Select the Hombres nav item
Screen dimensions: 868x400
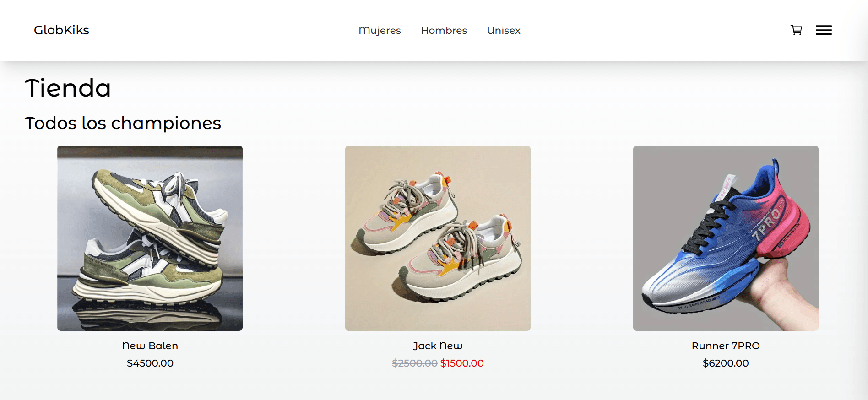tap(444, 31)
